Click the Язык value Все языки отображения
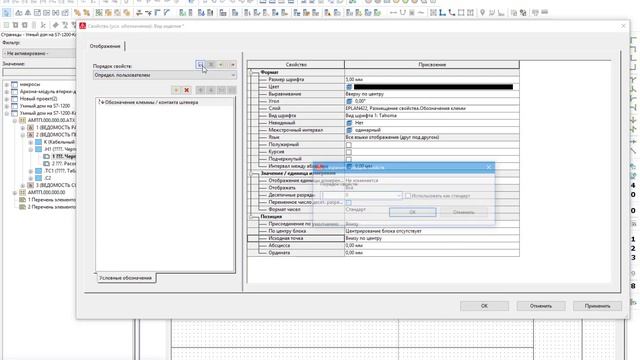Viewport: 640px width, 360px height. click(432, 138)
